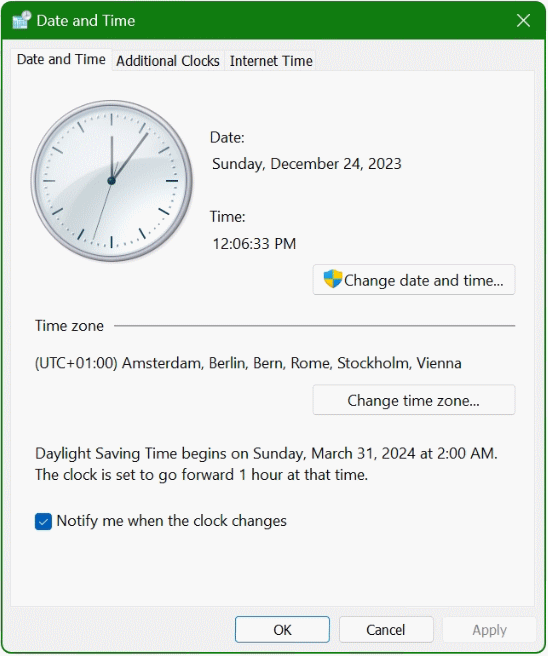Click the Time zone section label
The height and width of the screenshot is (656, 548).
69,325
